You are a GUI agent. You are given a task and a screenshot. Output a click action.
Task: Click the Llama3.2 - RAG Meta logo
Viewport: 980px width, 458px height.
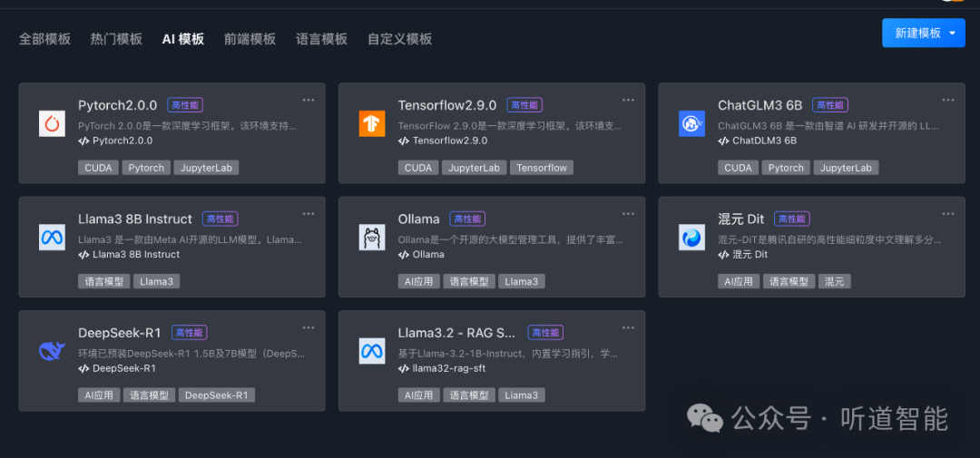tap(372, 351)
